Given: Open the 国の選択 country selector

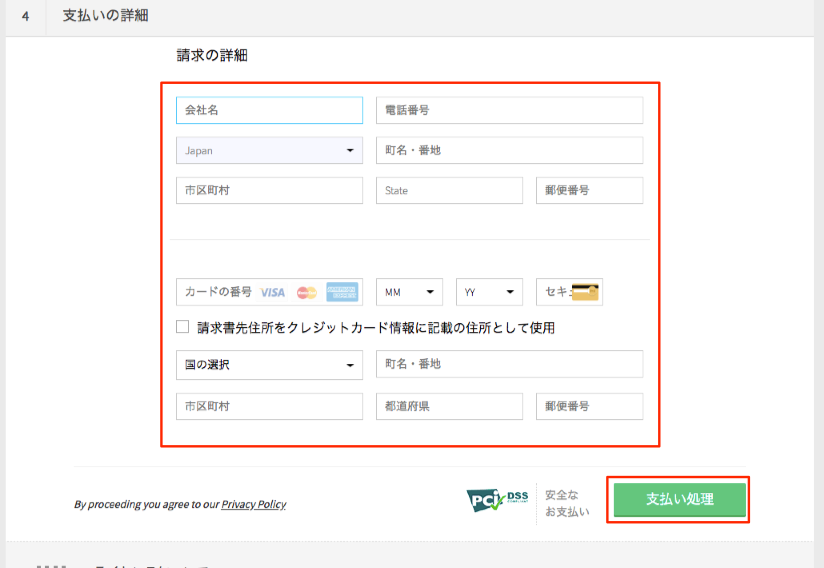Looking at the screenshot, I should (x=268, y=365).
